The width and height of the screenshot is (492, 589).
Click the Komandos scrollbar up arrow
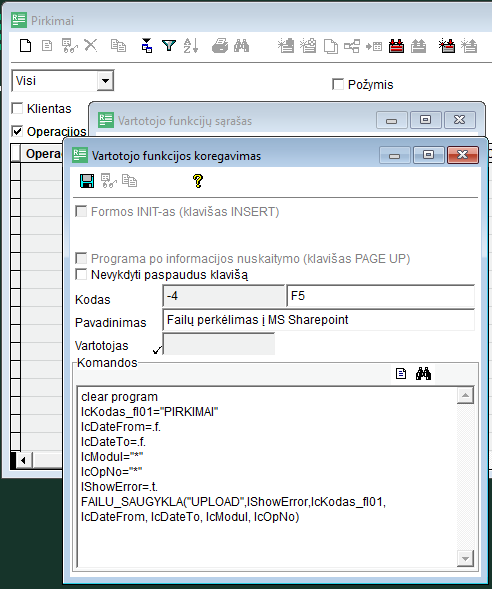click(x=465, y=395)
